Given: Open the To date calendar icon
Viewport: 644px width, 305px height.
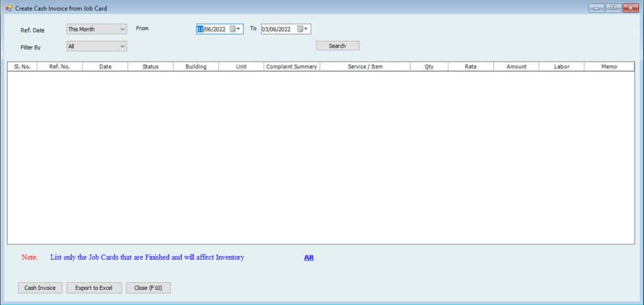Looking at the screenshot, I should tap(300, 29).
